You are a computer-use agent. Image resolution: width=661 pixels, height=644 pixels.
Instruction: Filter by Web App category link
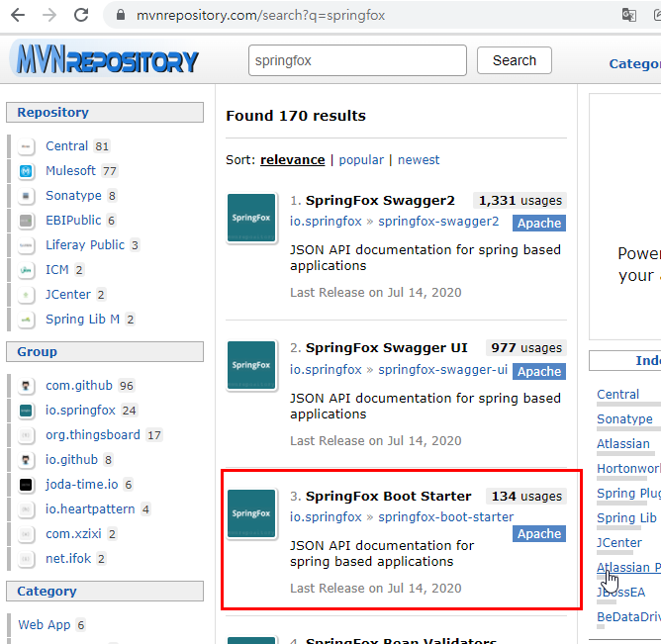(x=45, y=625)
